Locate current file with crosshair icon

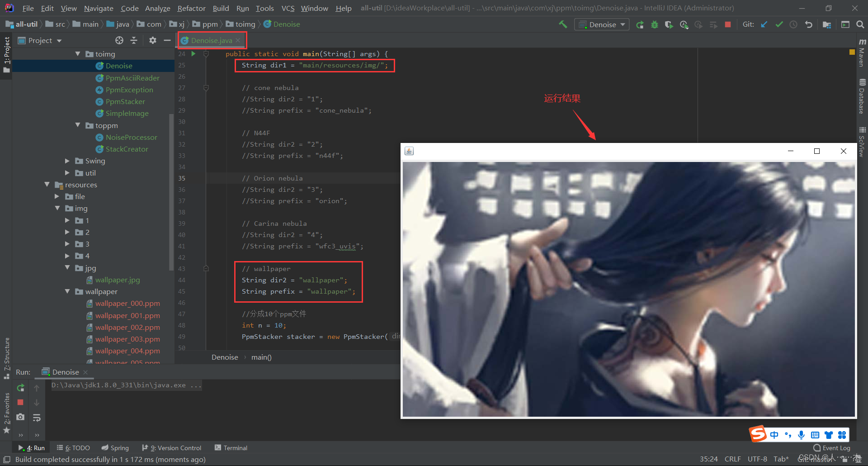(119, 40)
